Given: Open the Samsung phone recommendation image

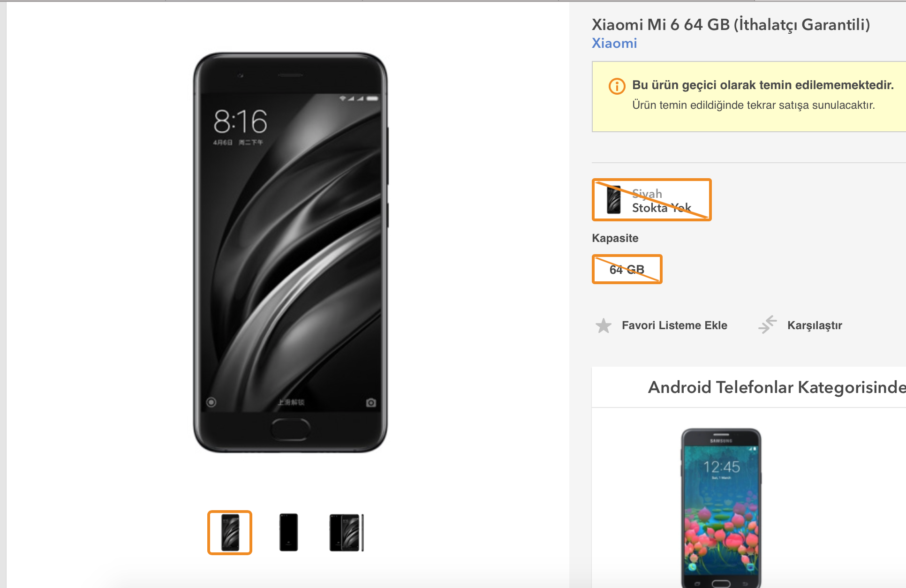Looking at the screenshot, I should (x=721, y=508).
